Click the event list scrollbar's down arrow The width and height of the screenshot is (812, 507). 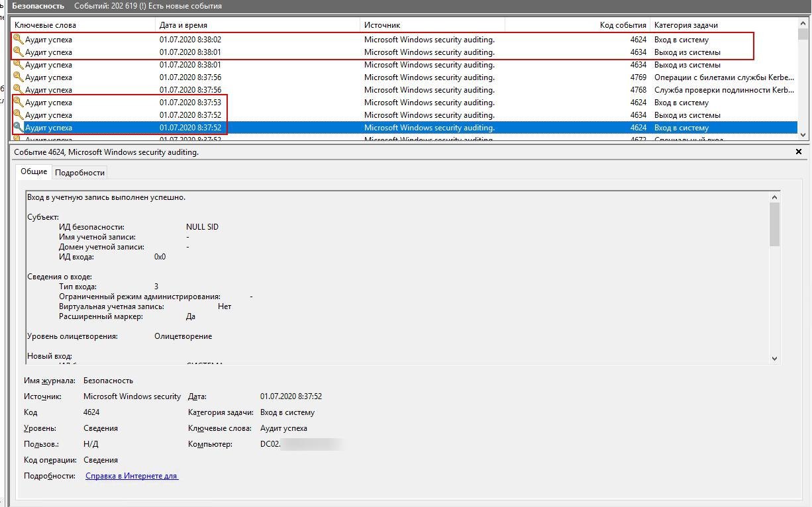click(803, 134)
